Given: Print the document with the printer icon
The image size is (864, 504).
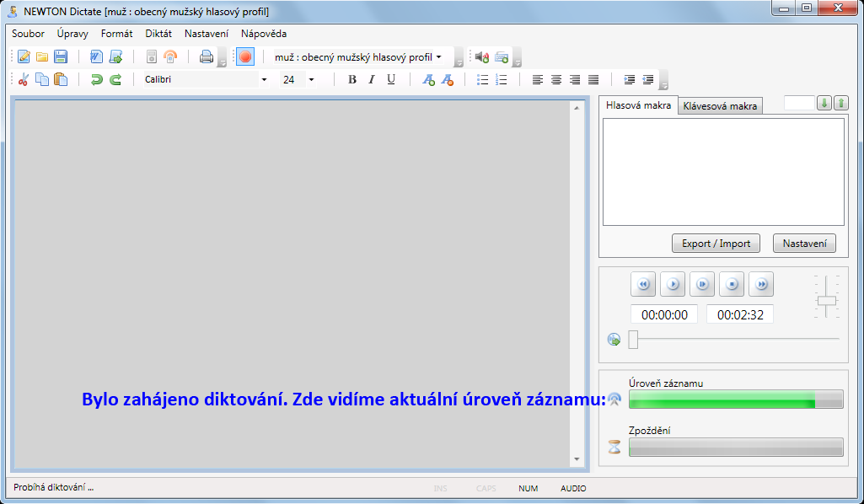Looking at the screenshot, I should (206, 56).
